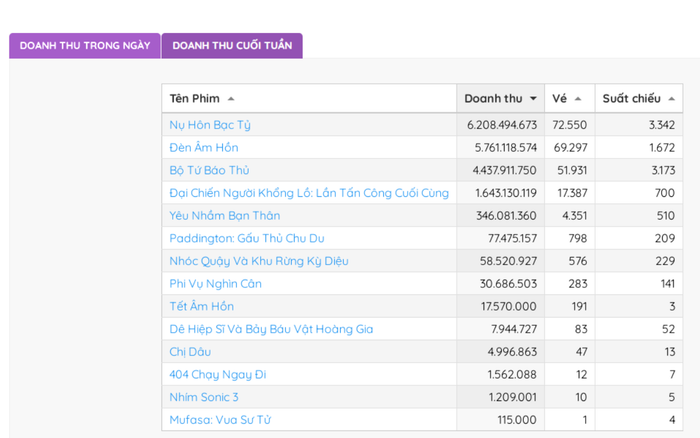
Task: Select the Nhím Sonic 3 link
Action: click(x=204, y=397)
